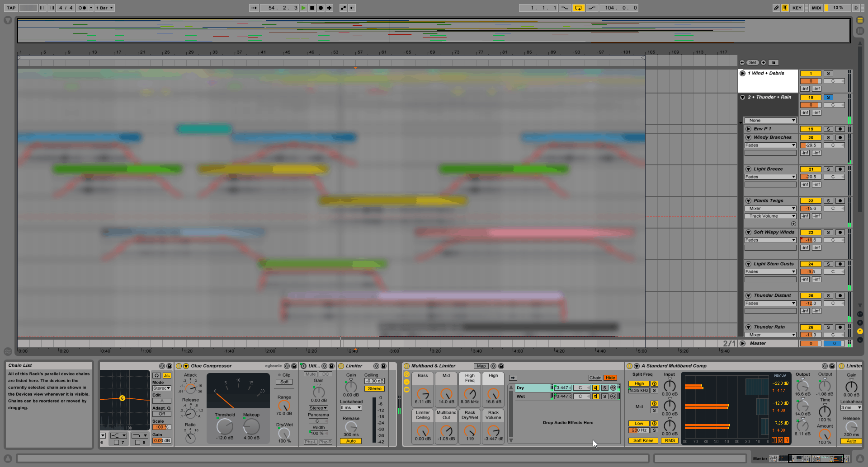Toggle the computer MIDI keyboard icon
Image resolution: width=868 pixels, height=467 pixels.
[x=785, y=8]
